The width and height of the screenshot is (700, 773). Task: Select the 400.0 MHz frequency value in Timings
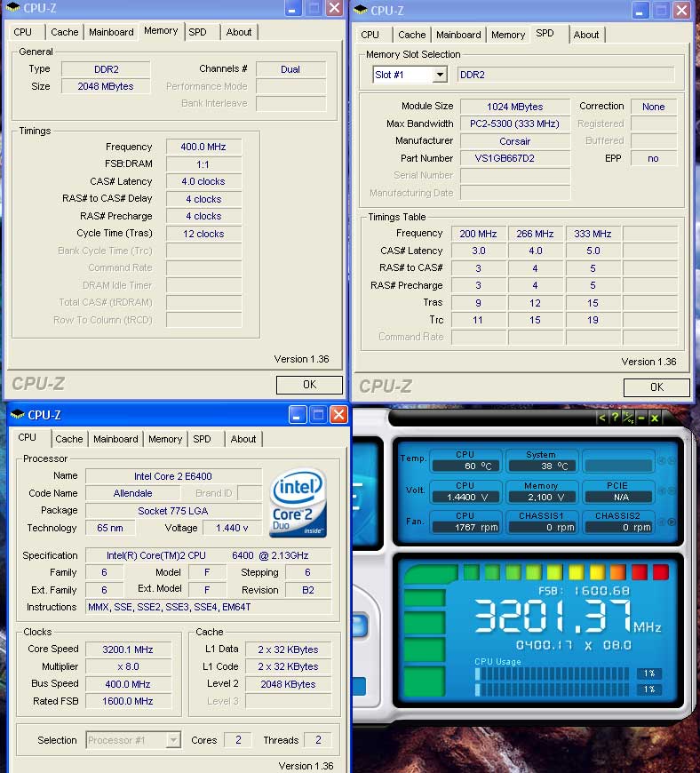(203, 147)
